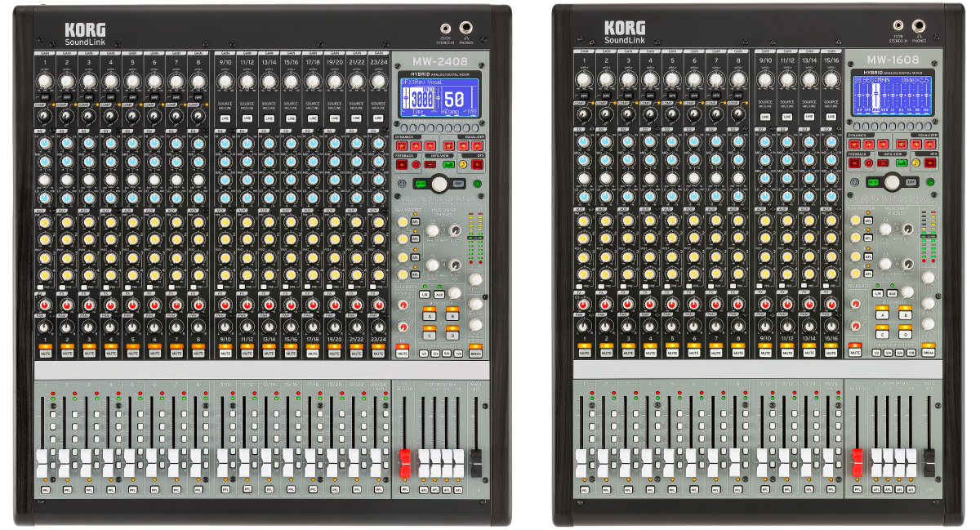Viewport: 980px width, 530px height.
Task: Select EQUALIZER AUX 1 button on MW-2408
Action: [461, 146]
